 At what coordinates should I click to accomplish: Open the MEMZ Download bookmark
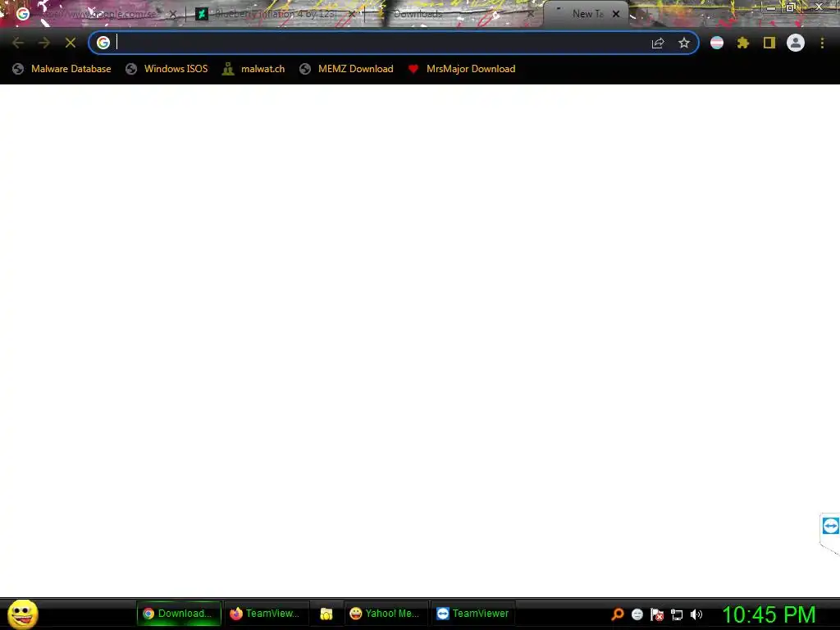[x=347, y=69]
